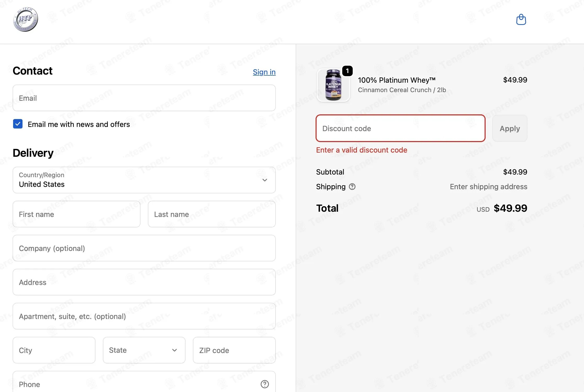
Task: Apply the discount code
Action: [510, 128]
